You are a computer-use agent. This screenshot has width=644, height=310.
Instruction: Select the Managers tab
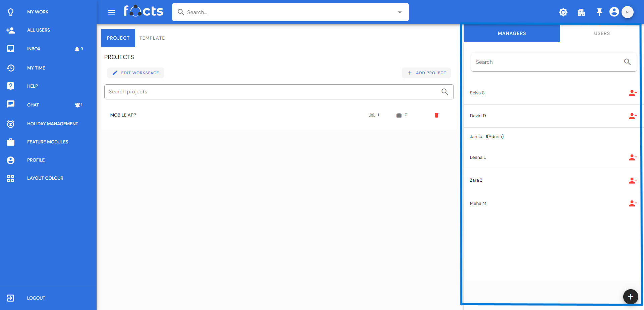tap(512, 33)
